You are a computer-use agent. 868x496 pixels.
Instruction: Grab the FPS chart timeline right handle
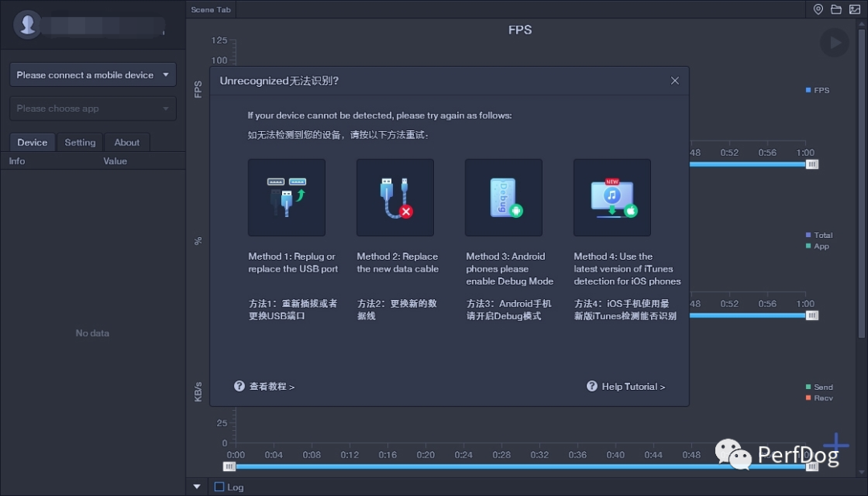pos(812,165)
